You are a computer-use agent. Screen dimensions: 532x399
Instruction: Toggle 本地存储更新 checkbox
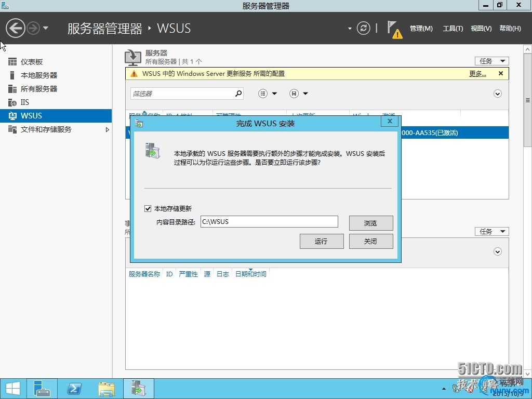(148, 209)
